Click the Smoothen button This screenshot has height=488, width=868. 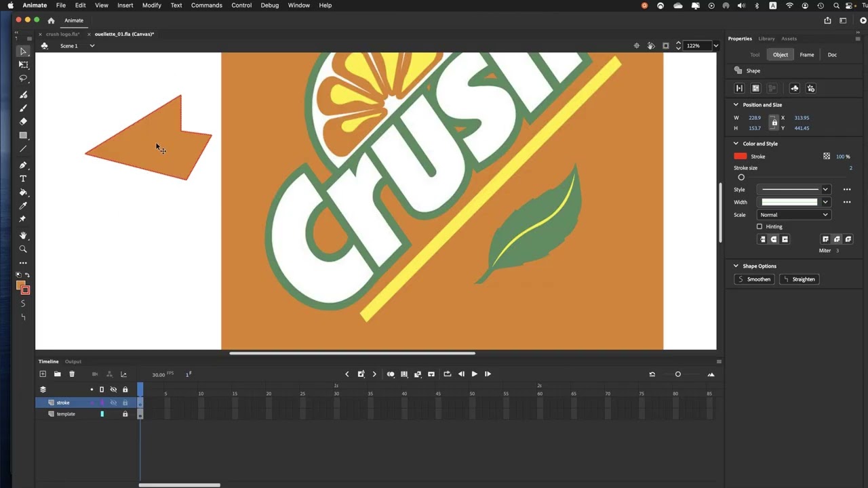pyautogui.click(x=754, y=279)
